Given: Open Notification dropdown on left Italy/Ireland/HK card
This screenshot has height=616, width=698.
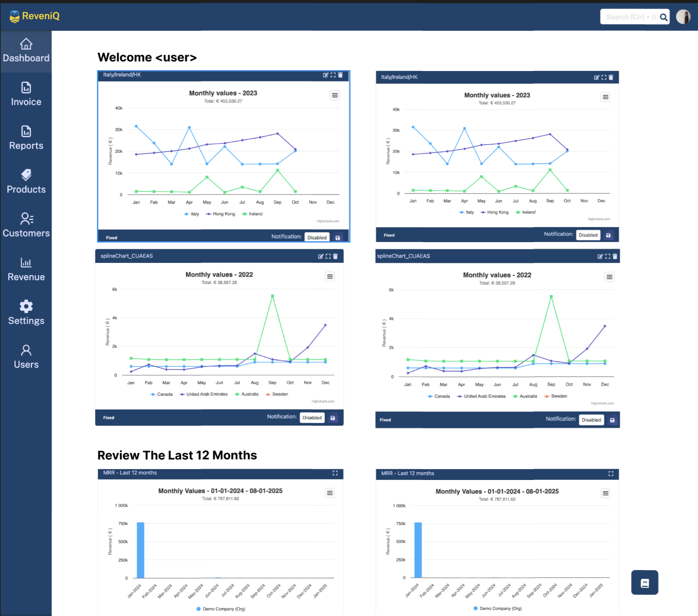Looking at the screenshot, I should (317, 237).
